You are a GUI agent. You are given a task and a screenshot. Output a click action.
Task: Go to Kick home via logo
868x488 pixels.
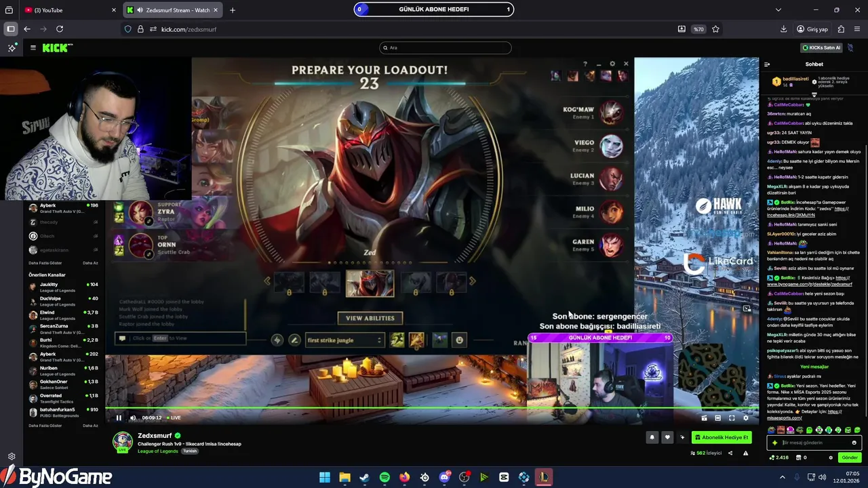point(57,47)
